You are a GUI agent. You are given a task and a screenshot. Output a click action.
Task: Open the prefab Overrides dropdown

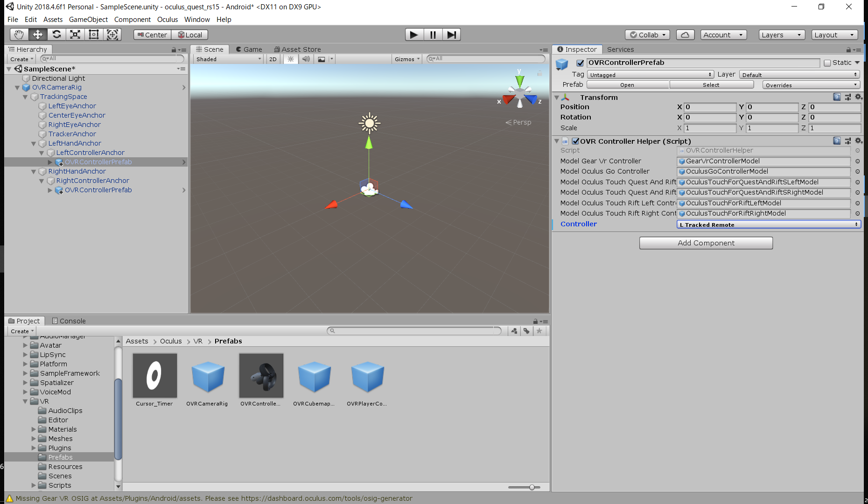[x=811, y=85]
